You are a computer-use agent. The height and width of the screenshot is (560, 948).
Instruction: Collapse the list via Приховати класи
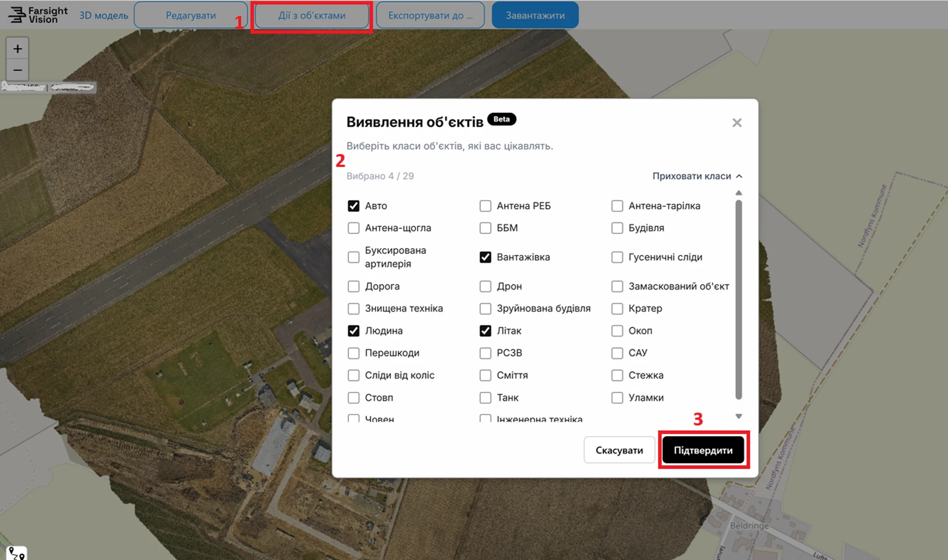coord(697,176)
